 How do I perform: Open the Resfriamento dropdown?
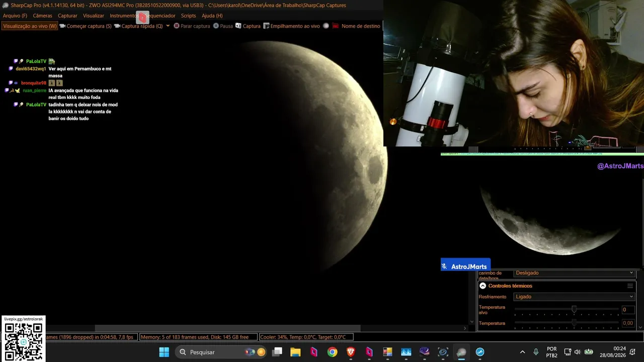pyautogui.click(x=574, y=297)
